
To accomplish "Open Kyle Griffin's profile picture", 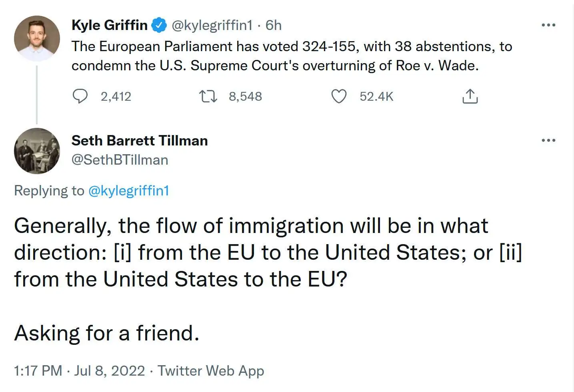I will coord(37,38).
